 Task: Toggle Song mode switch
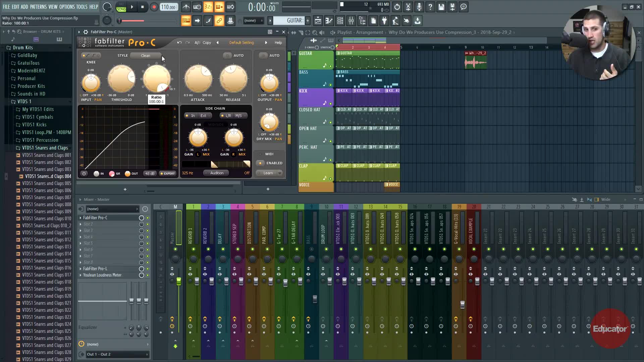[121, 7]
